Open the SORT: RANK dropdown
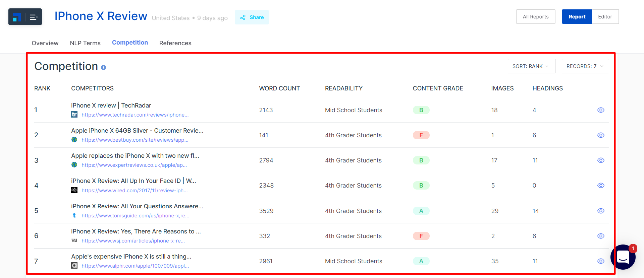Viewport: 644px width, 278px height. (532, 66)
